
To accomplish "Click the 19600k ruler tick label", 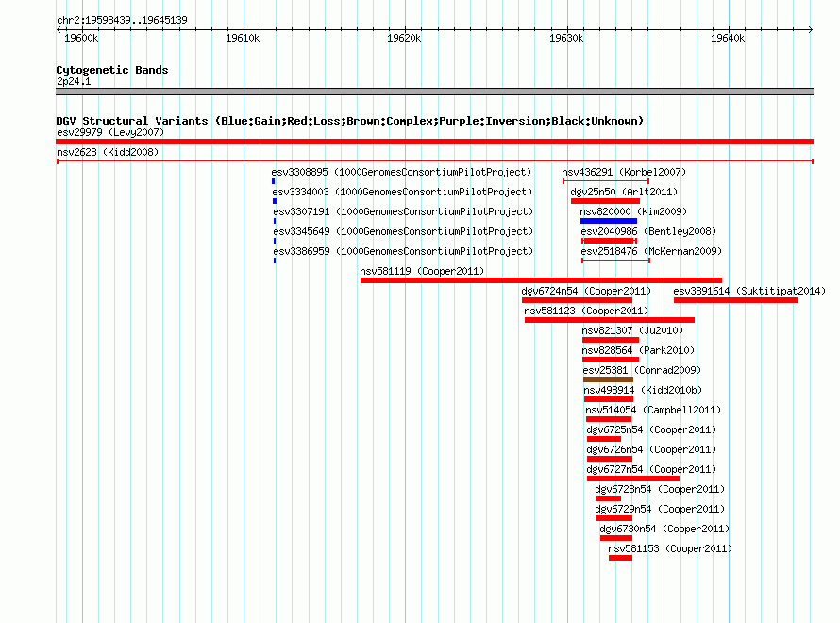I will [81, 38].
